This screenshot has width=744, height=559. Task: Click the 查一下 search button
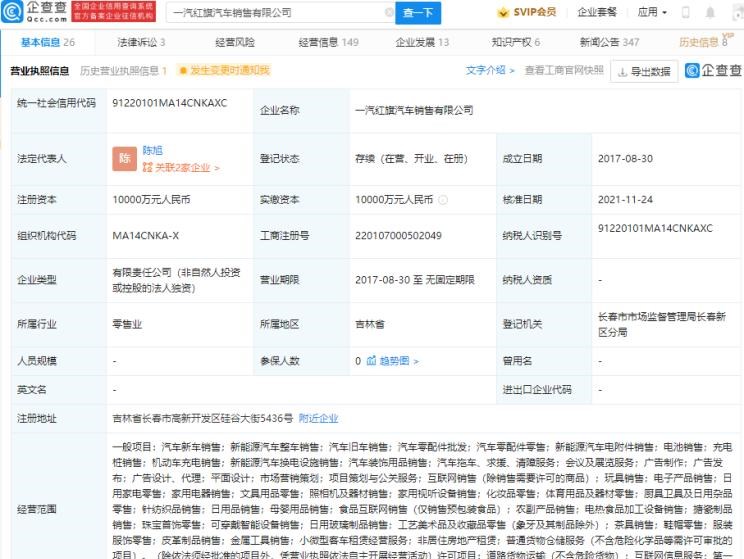pyautogui.click(x=418, y=13)
